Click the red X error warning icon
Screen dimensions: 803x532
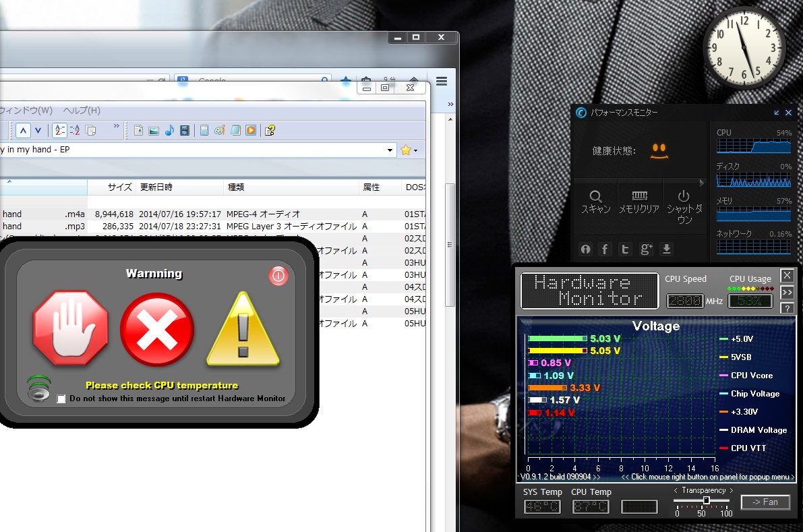[x=156, y=330]
